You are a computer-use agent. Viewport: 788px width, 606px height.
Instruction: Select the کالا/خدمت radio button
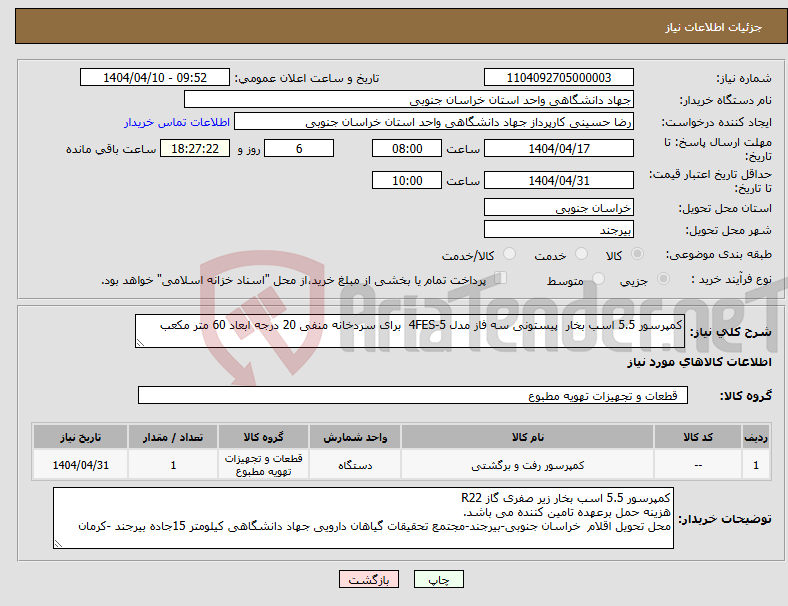click(510, 254)
